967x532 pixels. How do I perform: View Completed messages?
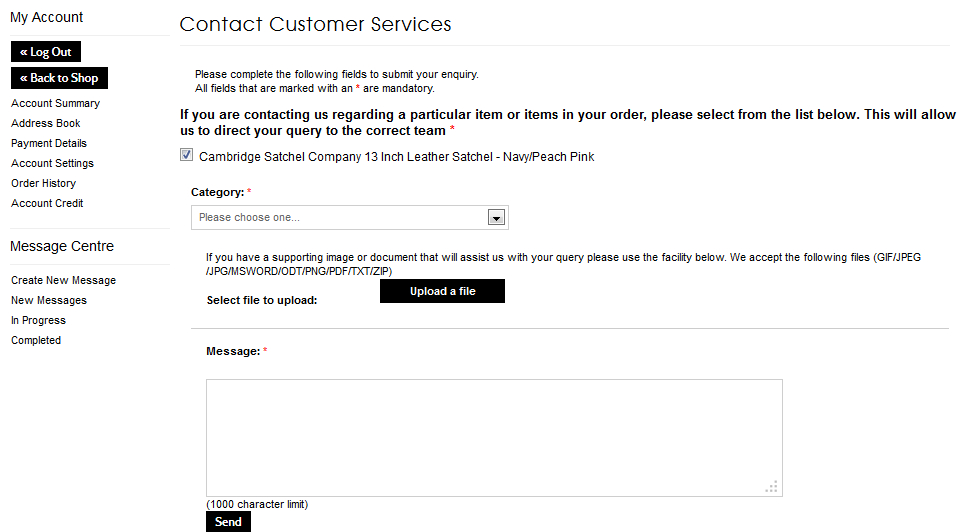[36, 340]
